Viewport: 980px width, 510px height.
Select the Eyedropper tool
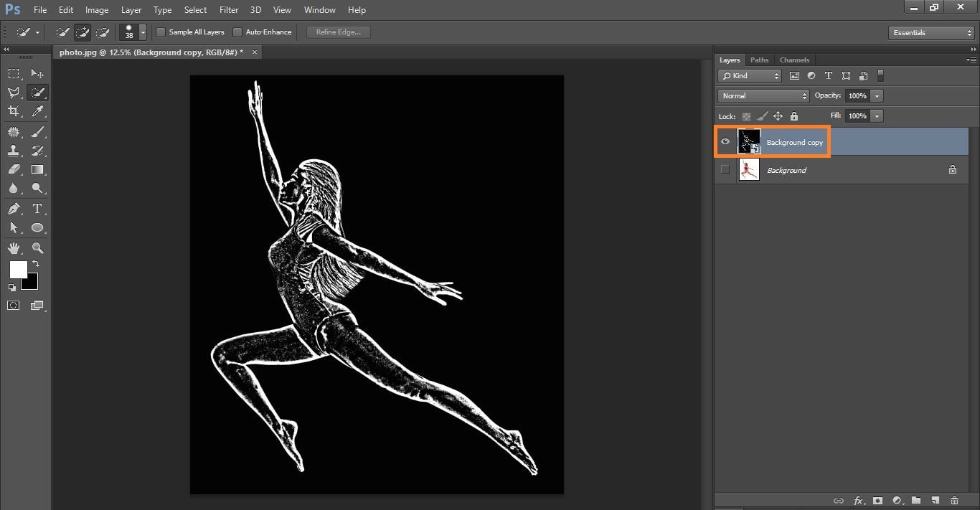(x=37, y=111)
